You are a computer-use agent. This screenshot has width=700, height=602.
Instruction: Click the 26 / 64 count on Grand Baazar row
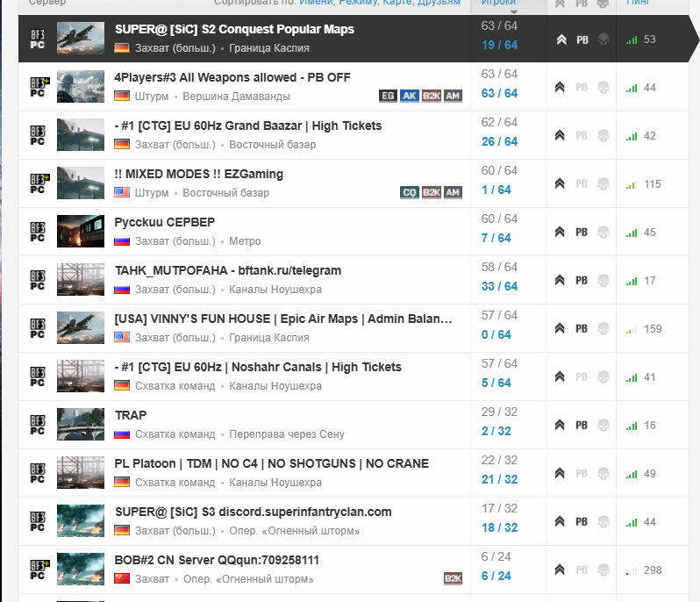click(499, 141)
